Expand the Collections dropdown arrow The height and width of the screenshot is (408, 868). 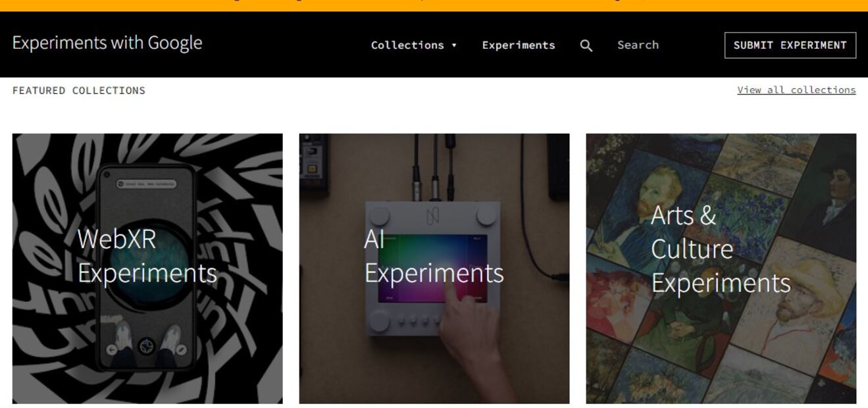click(454, 45)
